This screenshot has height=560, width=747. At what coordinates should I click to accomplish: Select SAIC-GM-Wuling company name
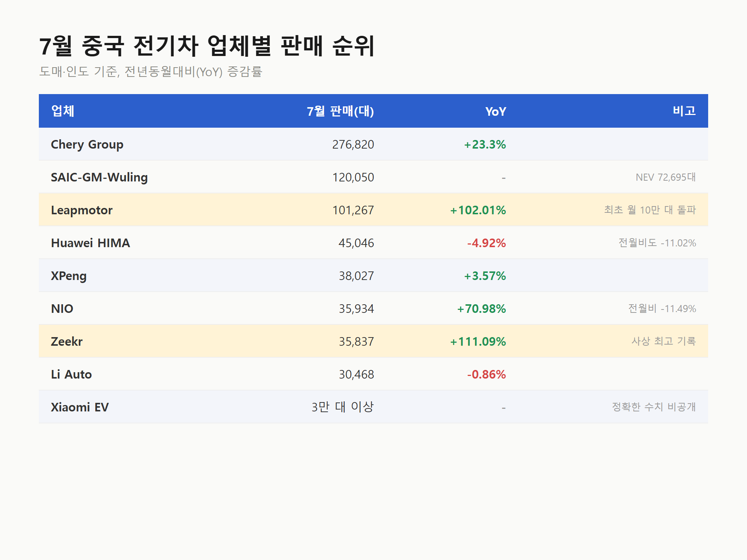[99, 177]
